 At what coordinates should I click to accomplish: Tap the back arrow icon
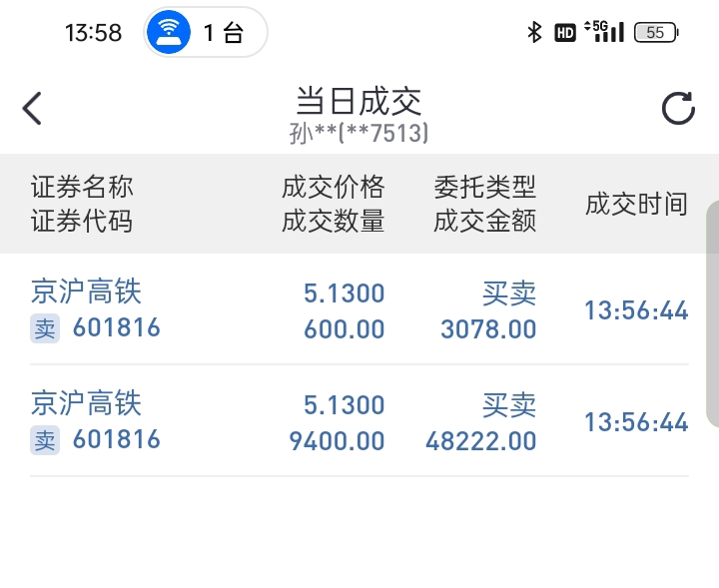(x=33, y=108)
